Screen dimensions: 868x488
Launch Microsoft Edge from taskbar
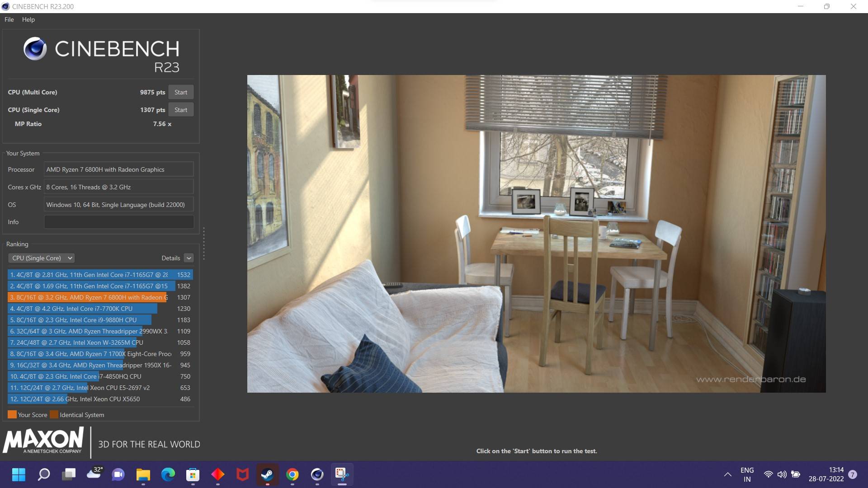[x=168, y=474]
